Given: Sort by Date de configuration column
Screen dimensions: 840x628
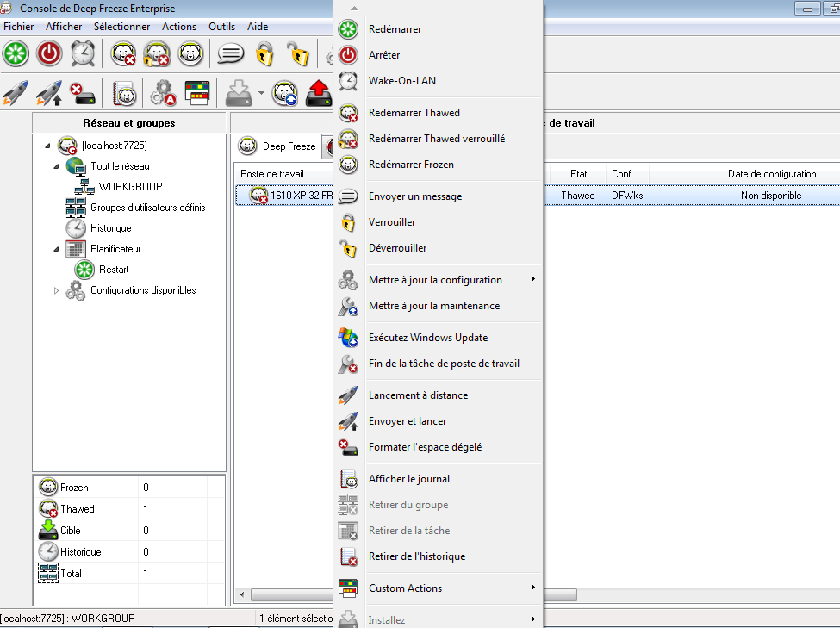Looking at the screenshot, I should pos(771,174).
